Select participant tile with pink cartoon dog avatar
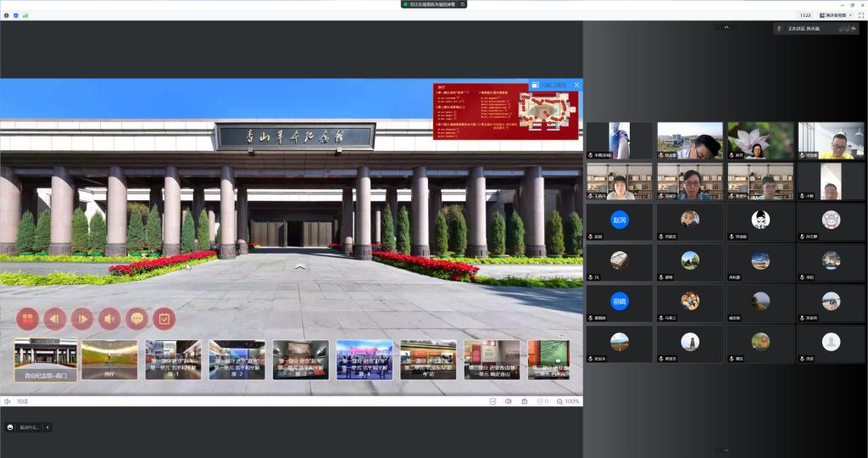 [x=831, y=222]
